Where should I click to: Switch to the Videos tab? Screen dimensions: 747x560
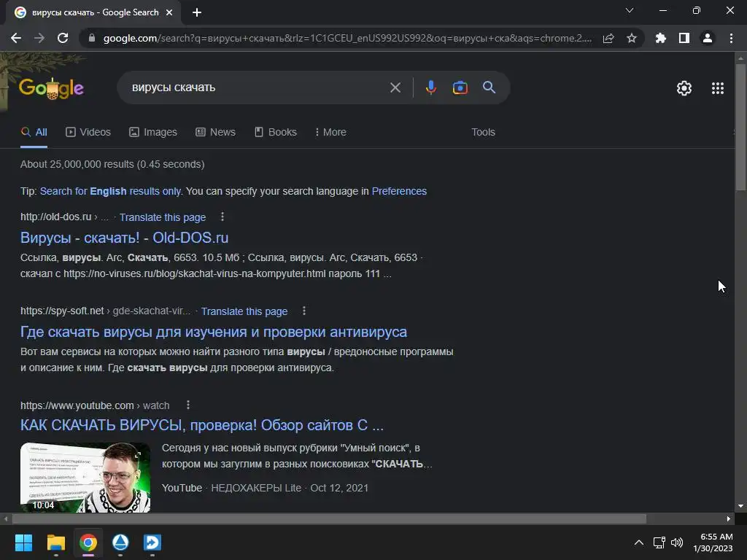(x=88, y=133)
